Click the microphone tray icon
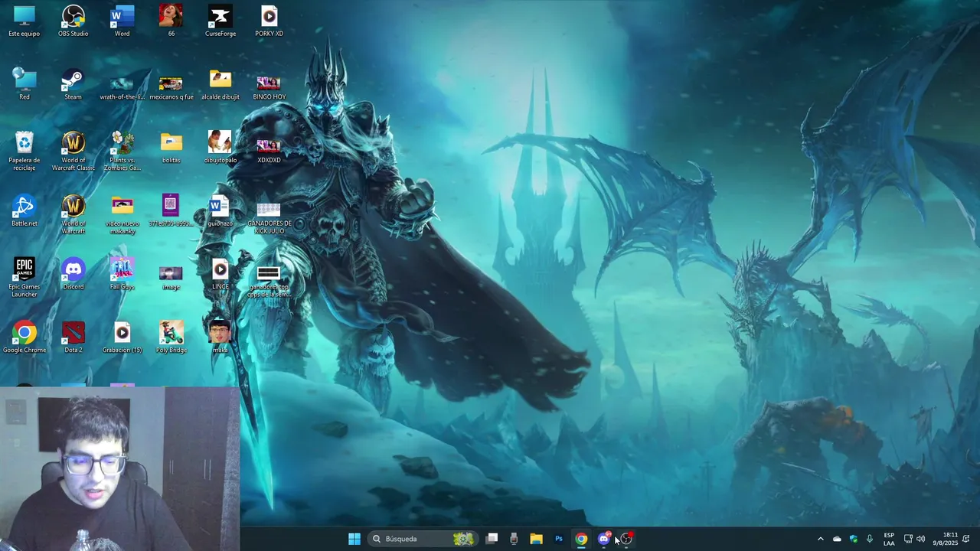 pos(870,539)
